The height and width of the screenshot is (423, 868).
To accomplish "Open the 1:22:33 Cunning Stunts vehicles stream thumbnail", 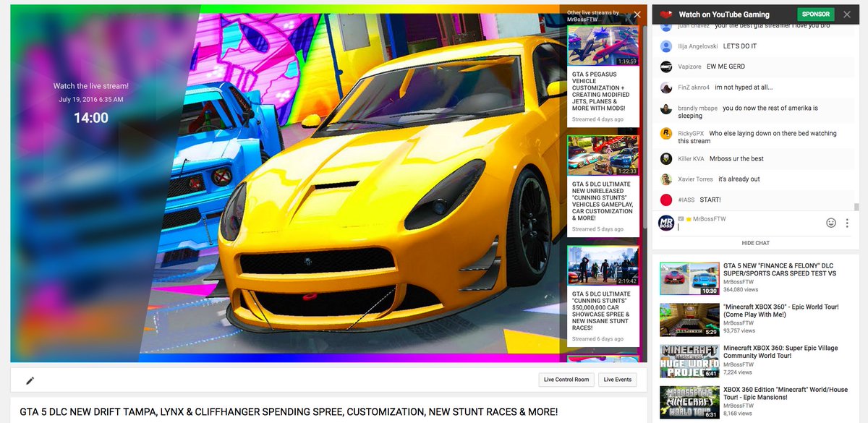I will click(x=603, y=156).
